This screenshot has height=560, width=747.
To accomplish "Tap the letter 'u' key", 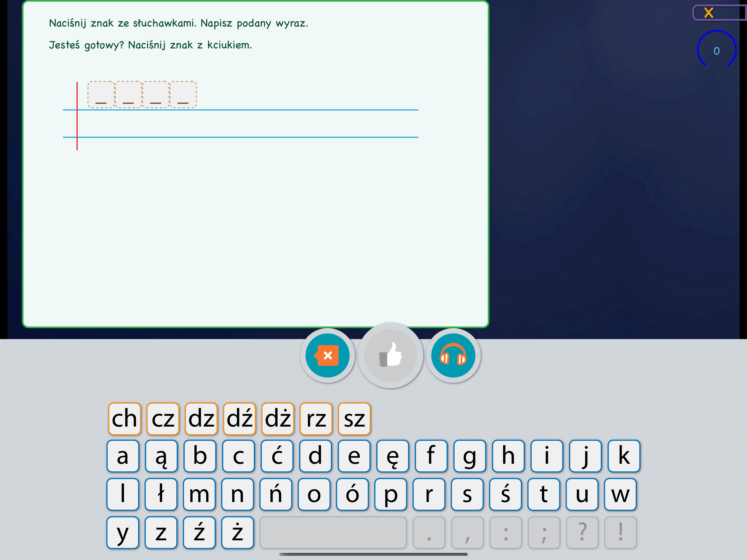I will [582, 494].
